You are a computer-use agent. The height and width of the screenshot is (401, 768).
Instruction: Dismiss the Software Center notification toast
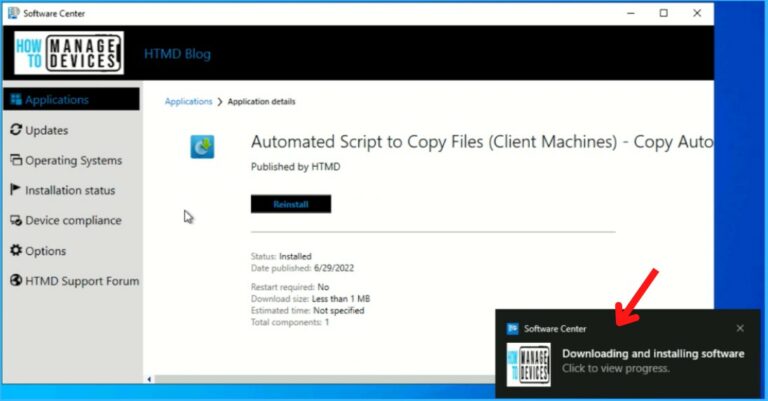coord(740,329)
